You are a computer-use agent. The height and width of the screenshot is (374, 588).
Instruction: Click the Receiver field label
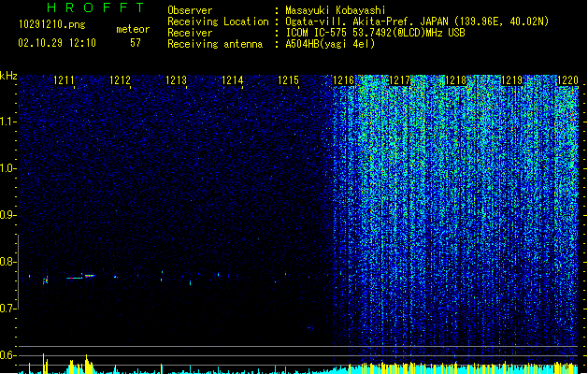pos(190,33)
